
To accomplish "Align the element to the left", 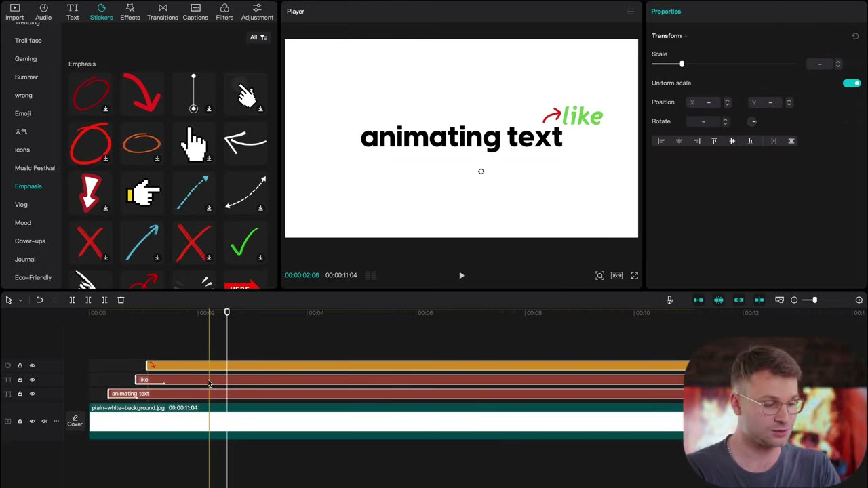I will tap(661, 141).
